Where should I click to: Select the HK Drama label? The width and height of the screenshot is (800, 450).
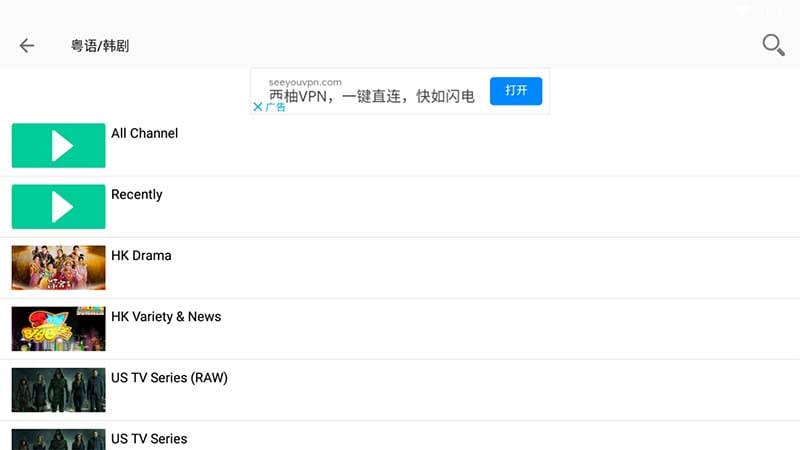[141, 256]
